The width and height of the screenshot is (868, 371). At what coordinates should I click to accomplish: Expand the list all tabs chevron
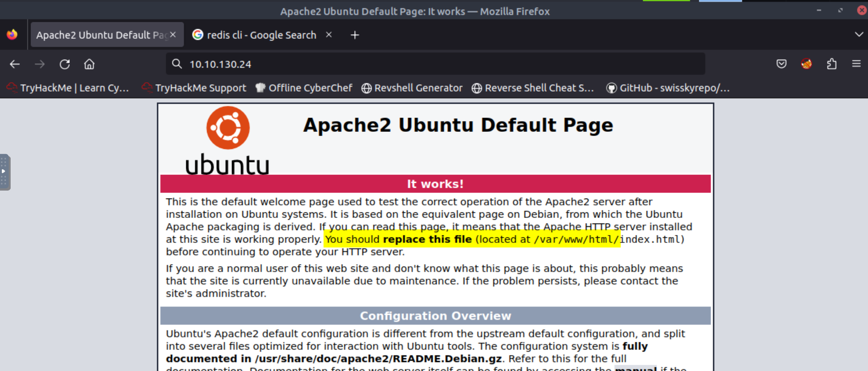[859, 35]
